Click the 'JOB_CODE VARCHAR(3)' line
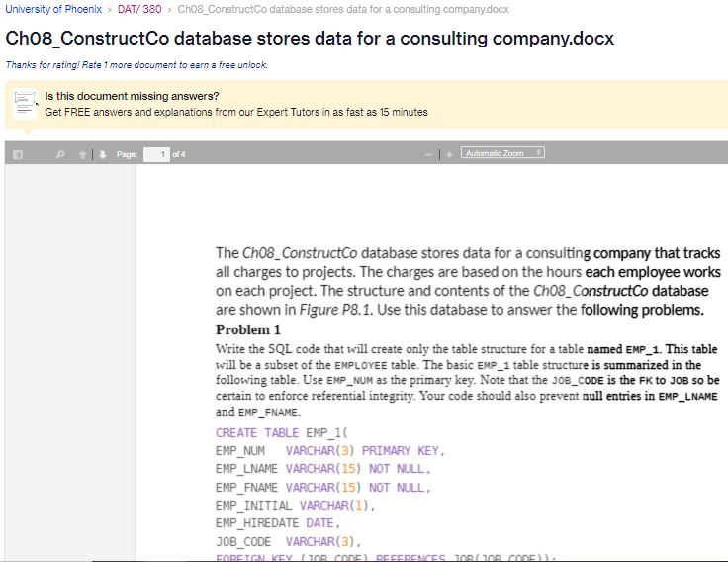 288,542
